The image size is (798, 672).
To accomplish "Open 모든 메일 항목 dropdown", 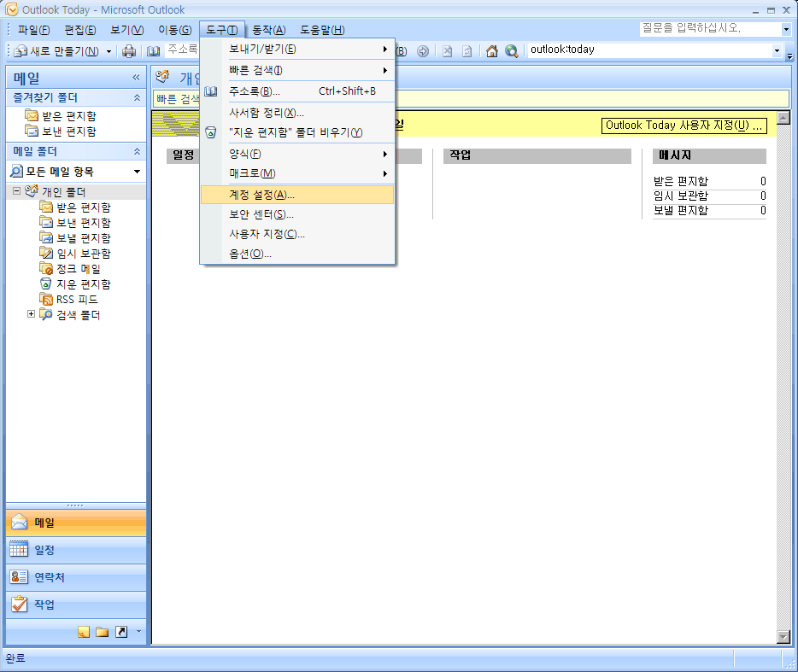I will point(137,172).
